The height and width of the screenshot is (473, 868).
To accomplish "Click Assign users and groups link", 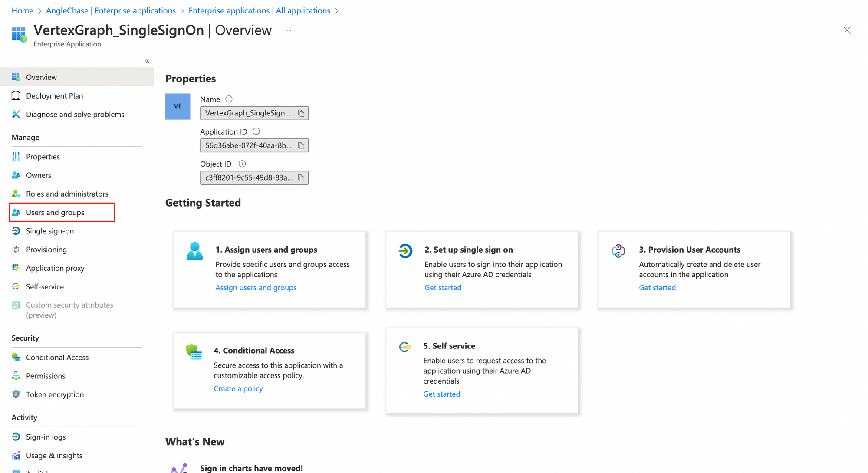I will 256,287.
